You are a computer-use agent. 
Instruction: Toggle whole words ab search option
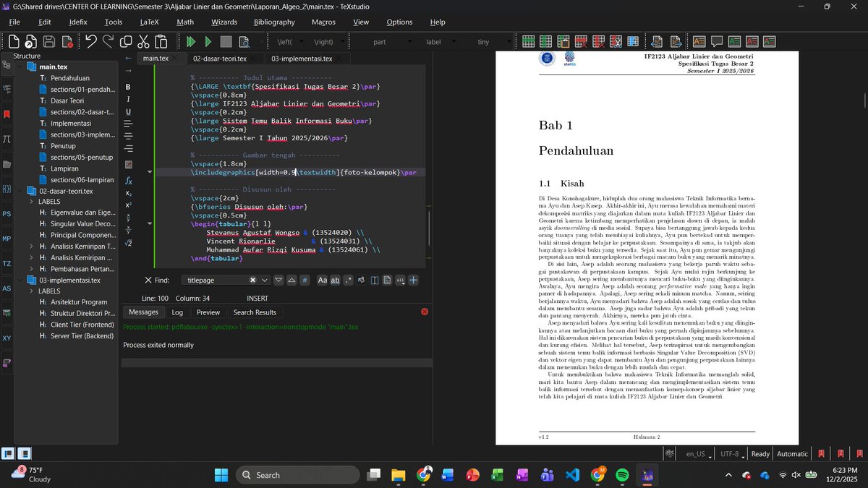[336, 280]
